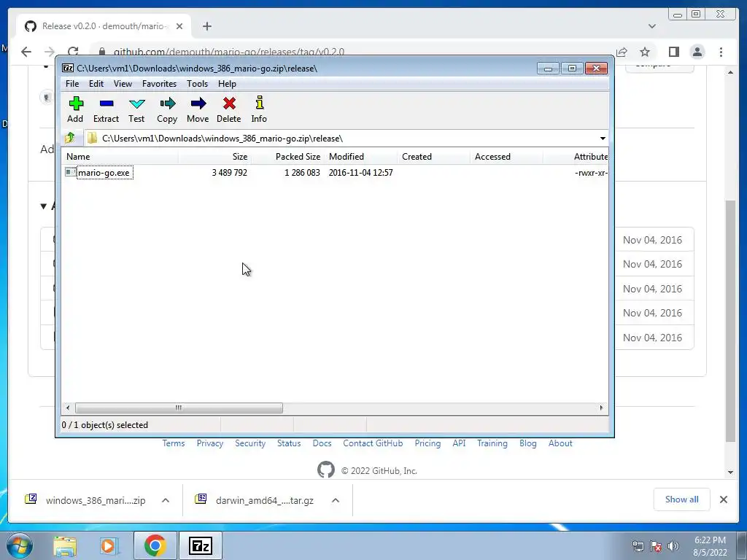Image resolution: width=747 pixels, height=560 pixels.
Task: Open the downloaded darwin_amd64 tar.gz file
Action: point(255,500)
